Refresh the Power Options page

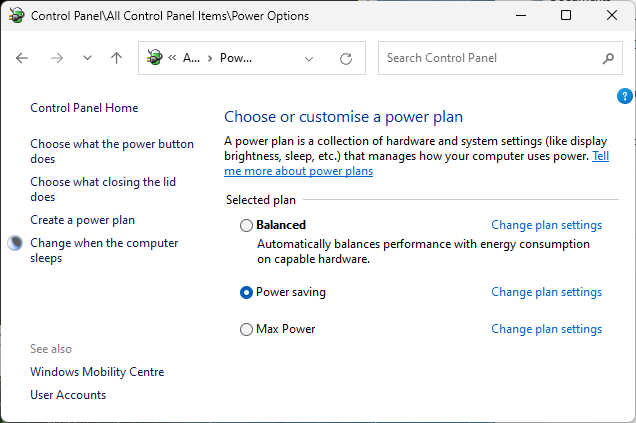(346, 59)
